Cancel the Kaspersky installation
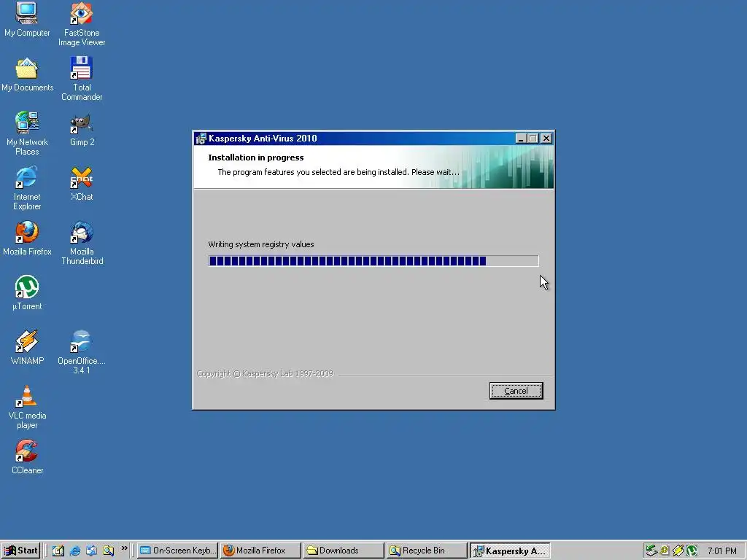 coord(516,391)
